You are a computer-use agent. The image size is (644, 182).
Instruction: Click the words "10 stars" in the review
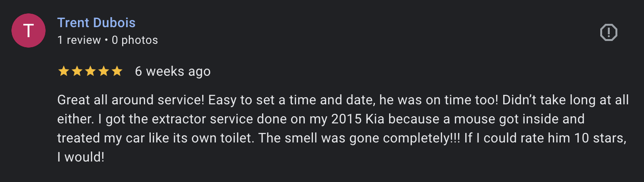[x=596, y=138]
